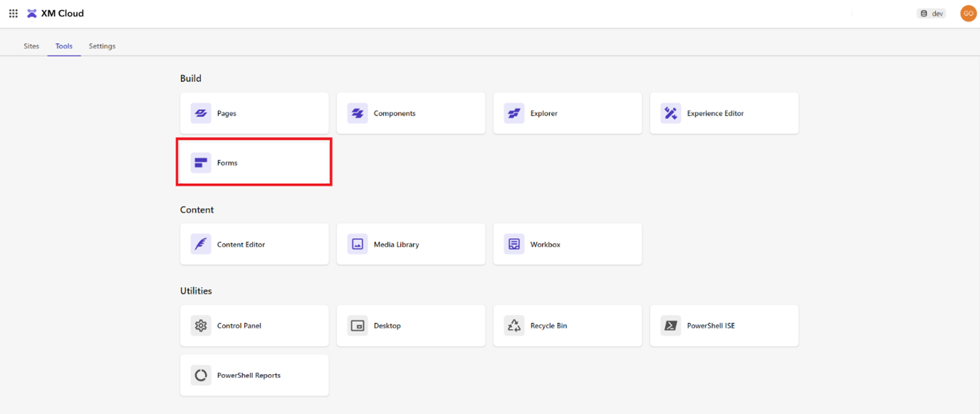Click the Pages tool icon

201,113
